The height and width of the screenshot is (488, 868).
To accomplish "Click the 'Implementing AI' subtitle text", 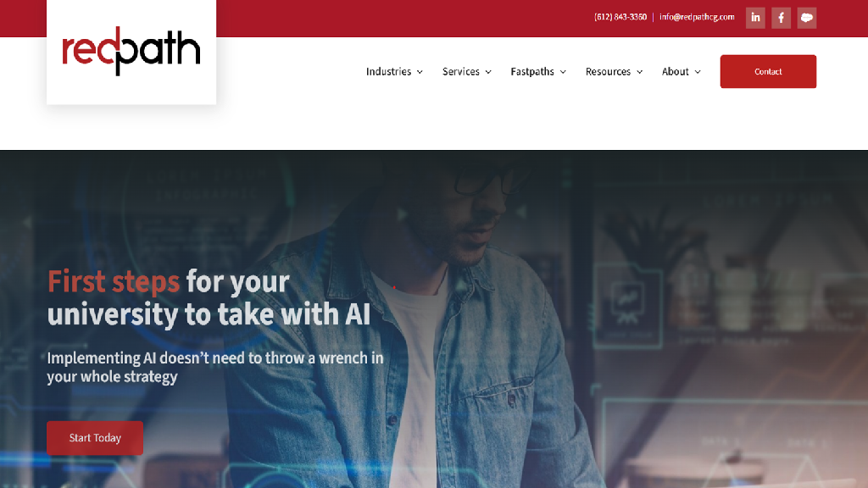I will click(214, 367).
